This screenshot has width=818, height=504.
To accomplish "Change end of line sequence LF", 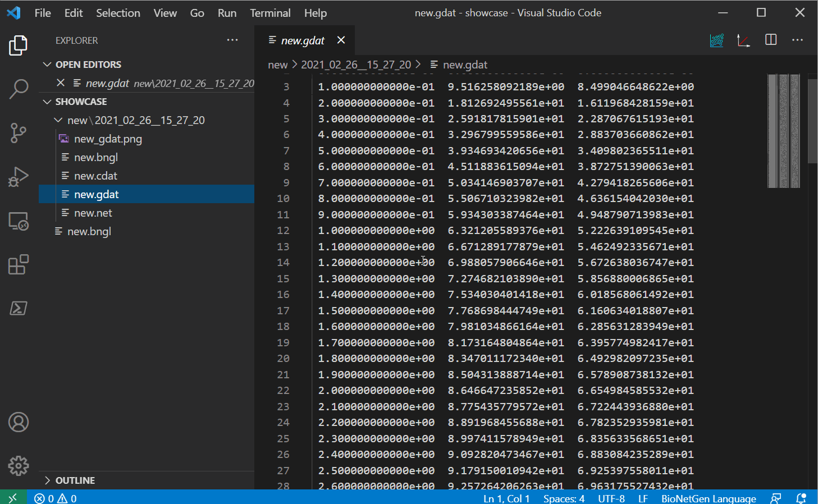I will pyautogui.click(x=643, y=498).
